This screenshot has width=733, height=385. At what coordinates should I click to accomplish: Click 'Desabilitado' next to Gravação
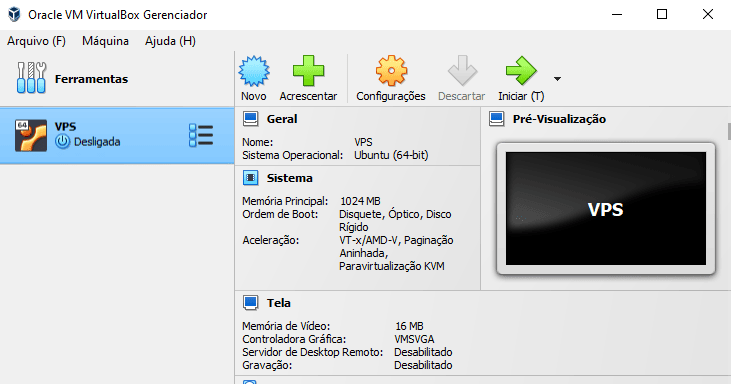point(423,365)
